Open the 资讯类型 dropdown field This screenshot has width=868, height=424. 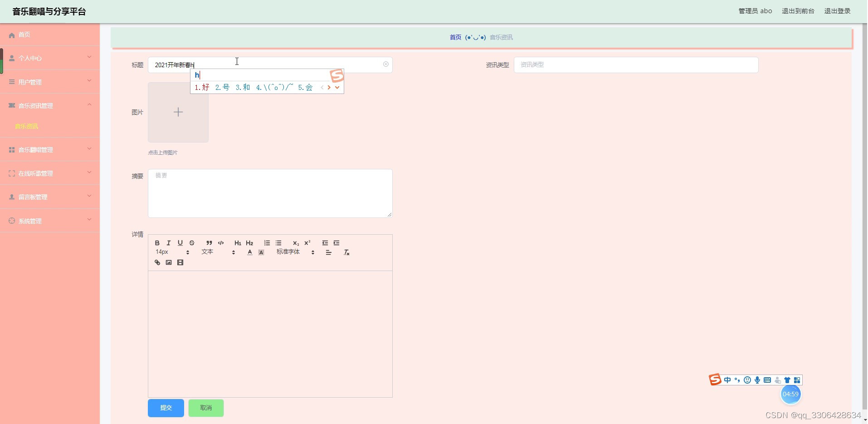(x=636, y=65)
